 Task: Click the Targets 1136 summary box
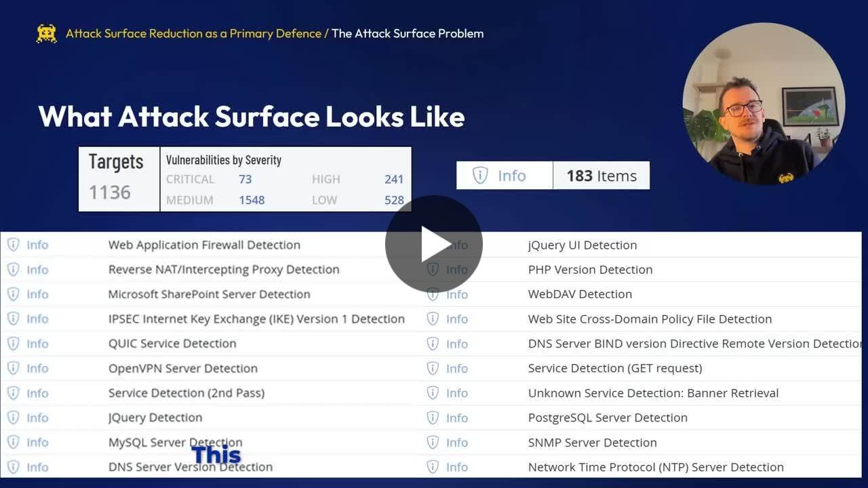pos(119,178)
